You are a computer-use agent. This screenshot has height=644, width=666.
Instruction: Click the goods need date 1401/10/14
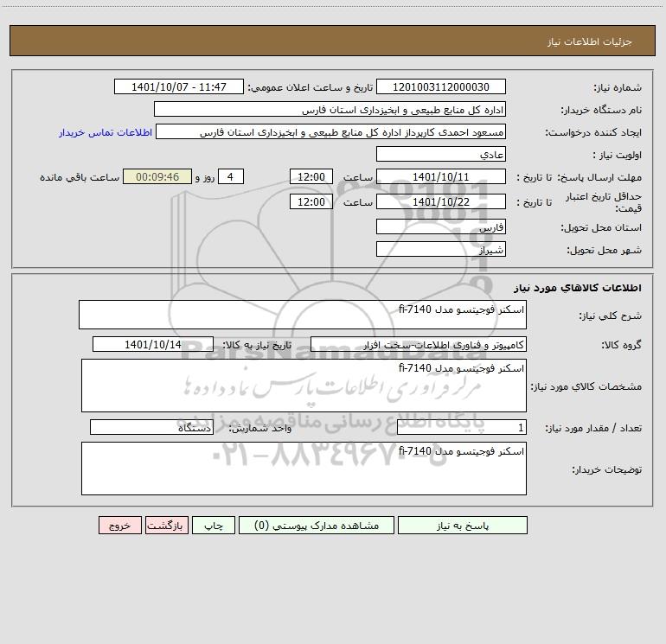[x=153, y=344]
